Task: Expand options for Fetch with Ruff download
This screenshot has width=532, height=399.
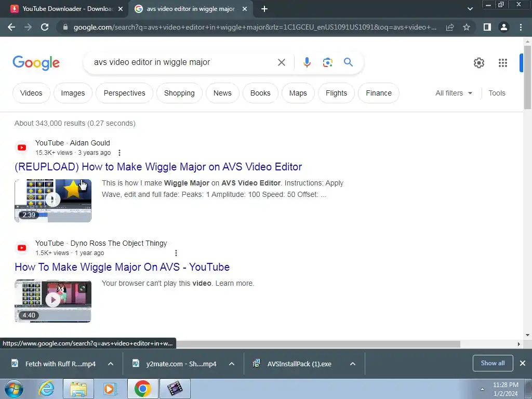Action: pos(111,364)
